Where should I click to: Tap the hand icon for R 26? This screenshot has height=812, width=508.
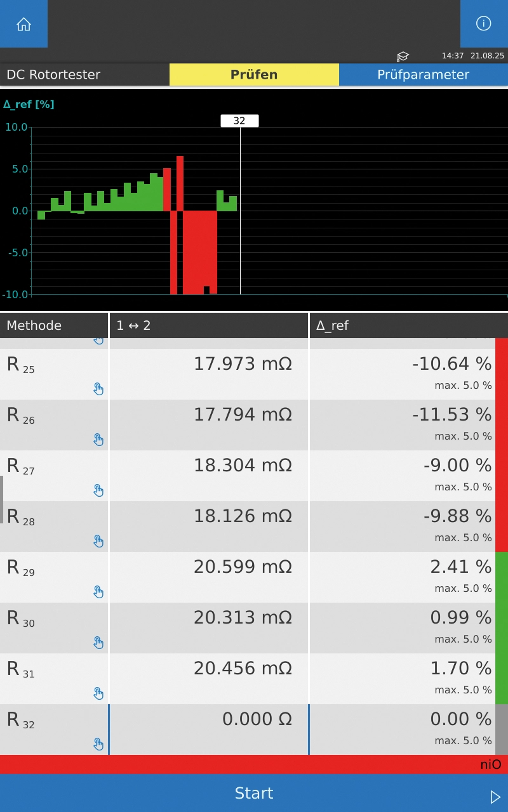pyautogui.click(x=98, y=440)
